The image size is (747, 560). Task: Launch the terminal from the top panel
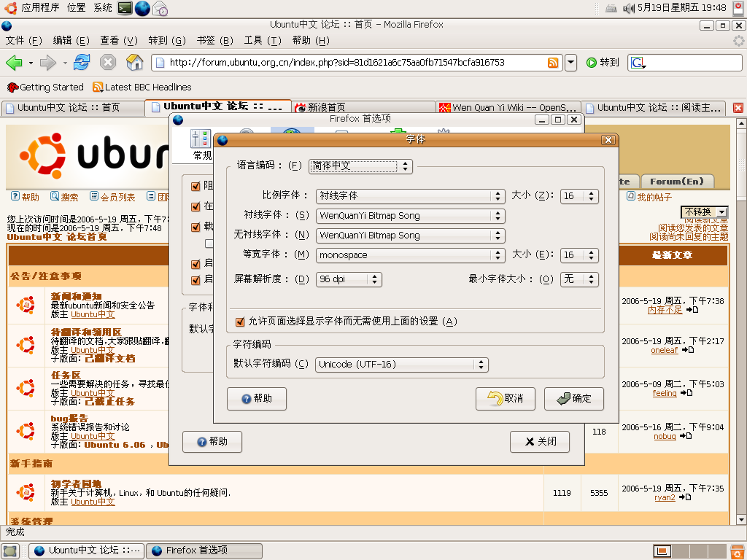coord(125,8)
